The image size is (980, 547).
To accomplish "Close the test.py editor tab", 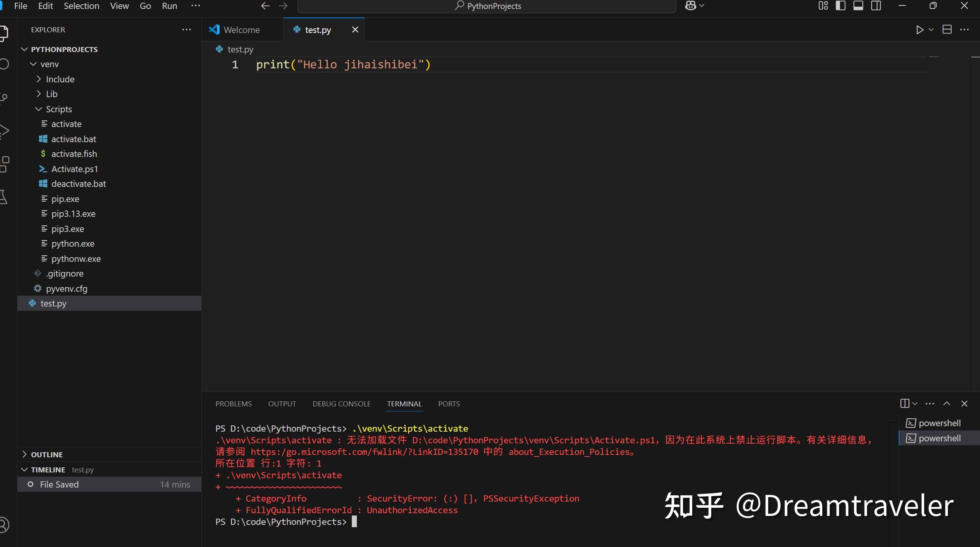I will pos(355,30).
